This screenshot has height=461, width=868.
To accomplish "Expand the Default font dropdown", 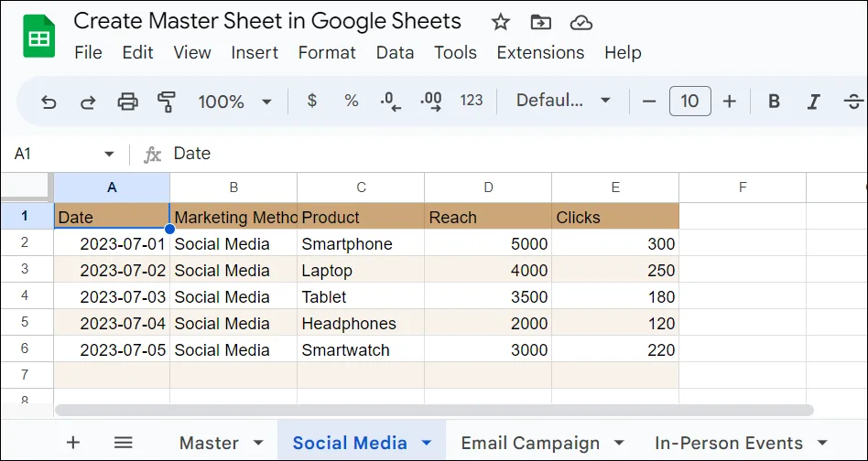I will 562,102.
